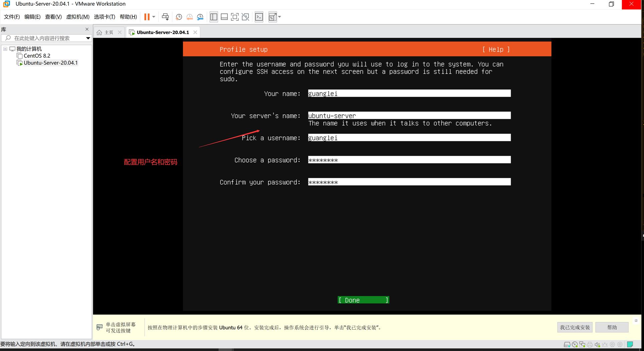
Task: Click the USB controller status icon
Action: pyautogui.click(x=605, y=344)
